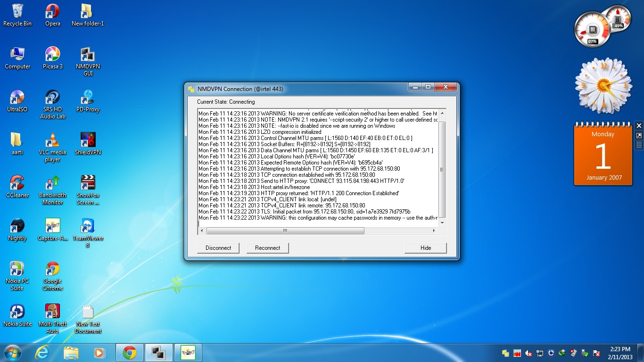Click the Internet Download Manager tray icon

tap(562, 353)
